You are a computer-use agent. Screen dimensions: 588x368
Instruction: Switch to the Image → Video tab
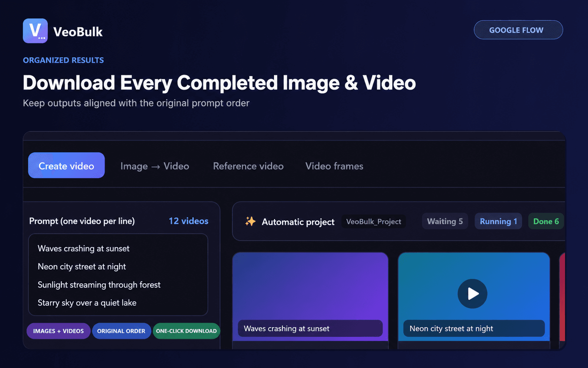pos(155,166)
